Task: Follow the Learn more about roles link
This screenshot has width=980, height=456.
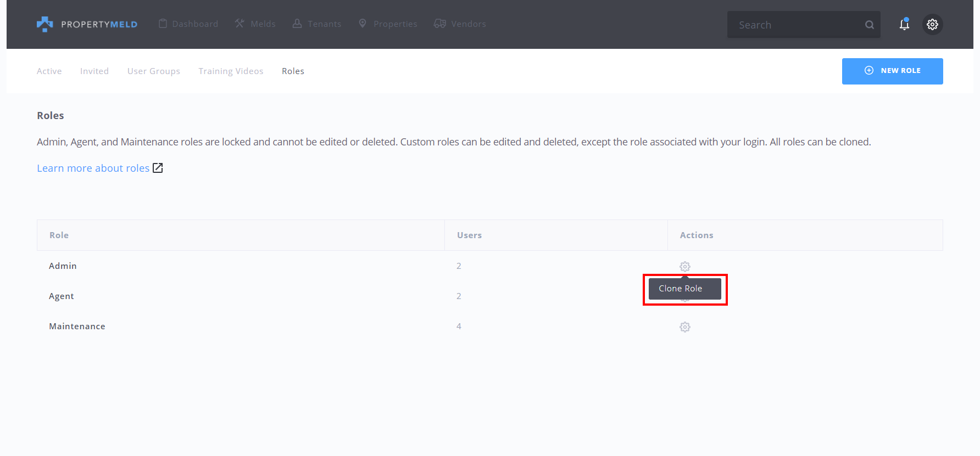Action: (93, 168)
